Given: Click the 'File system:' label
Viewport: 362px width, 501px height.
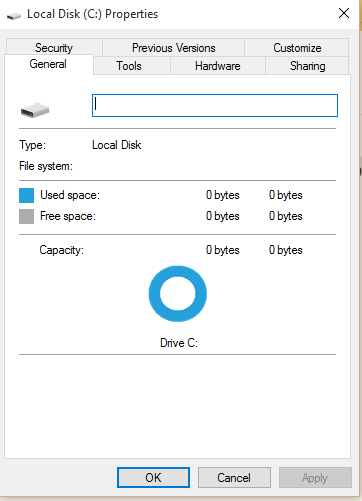Looking at the screenshot, I should pyautogui.click(x=46, y=166).
